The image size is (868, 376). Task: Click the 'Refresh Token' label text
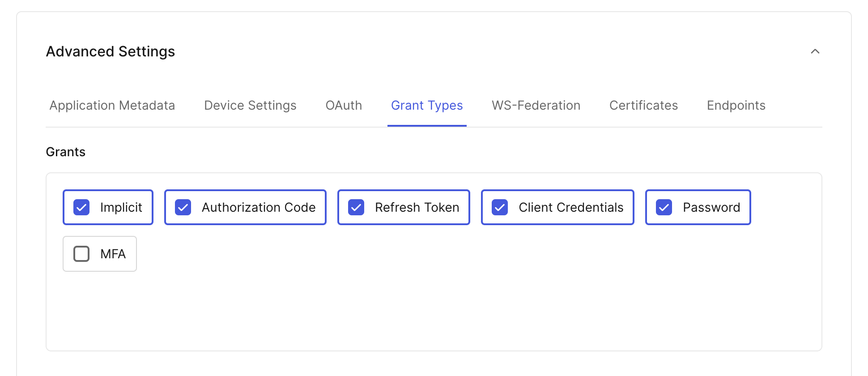coord(417,207)
